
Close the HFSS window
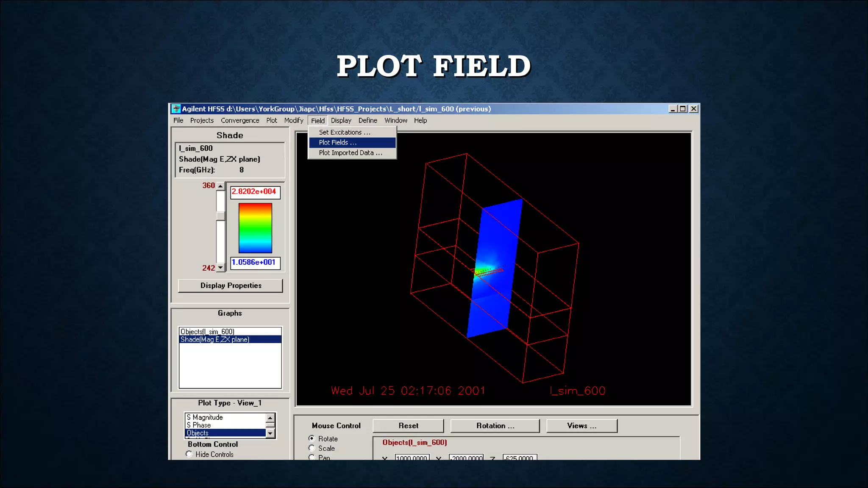point(694,109)
